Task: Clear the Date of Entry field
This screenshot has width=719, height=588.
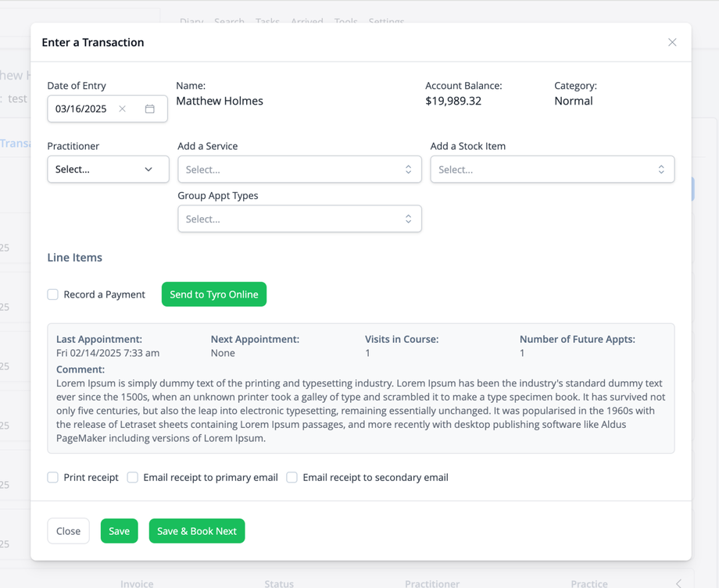Action: (x=123, y=109)
